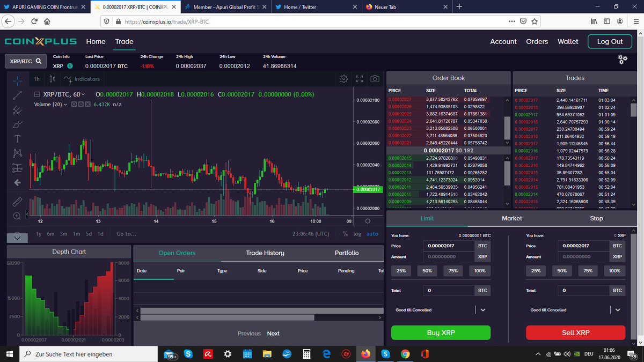Viewport: 644px width, 362px height.
Task: Switch the chart to fullscreen mode
Action: 359,79
